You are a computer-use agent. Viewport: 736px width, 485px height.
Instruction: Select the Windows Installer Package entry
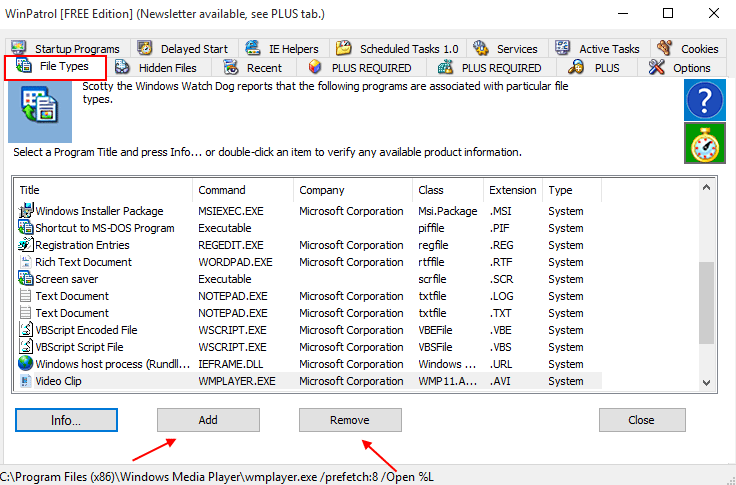(310, 211)
